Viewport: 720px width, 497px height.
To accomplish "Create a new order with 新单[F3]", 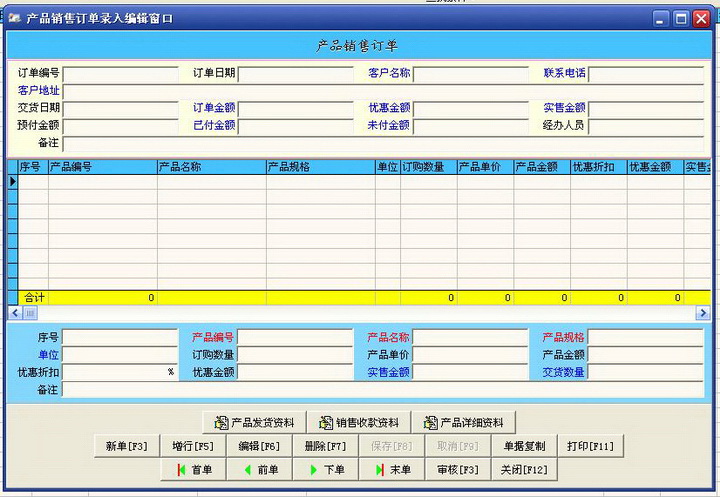I will (x=127, y=446).
